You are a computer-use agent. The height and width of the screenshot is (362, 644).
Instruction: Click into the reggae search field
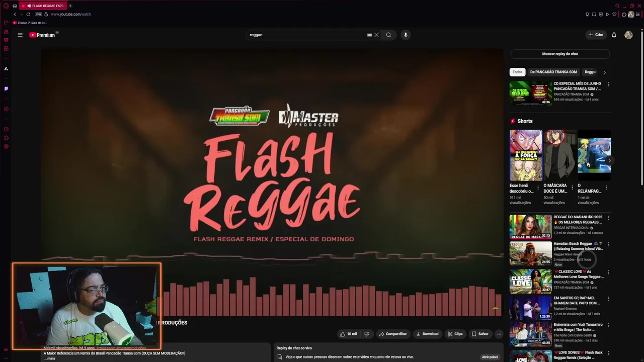click(307, 35)
